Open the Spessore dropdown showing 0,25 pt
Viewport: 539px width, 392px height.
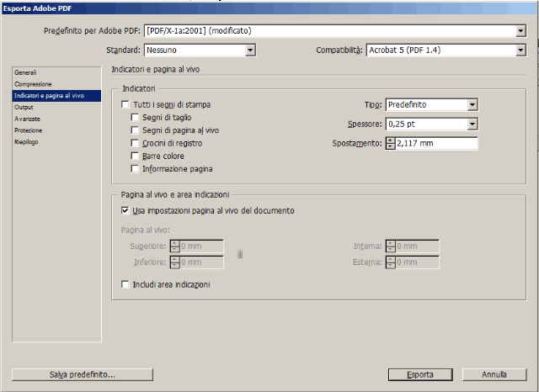click(x=432, y=124)
